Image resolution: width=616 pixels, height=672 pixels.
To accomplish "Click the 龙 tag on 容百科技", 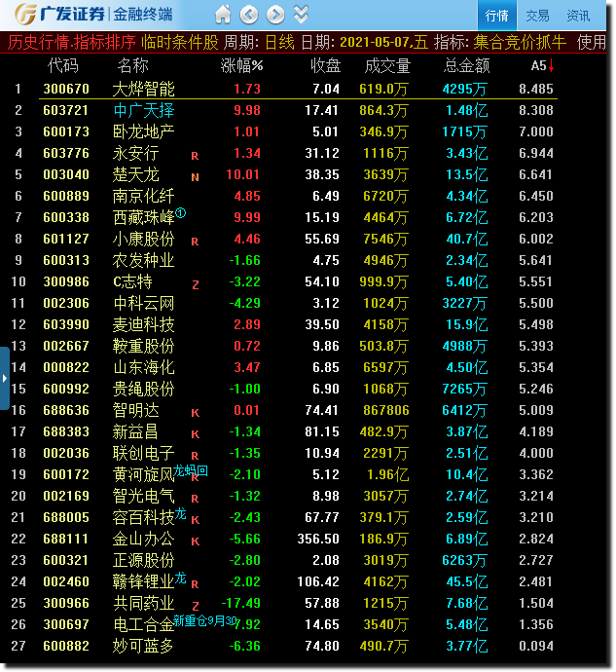I will [180, 514].
